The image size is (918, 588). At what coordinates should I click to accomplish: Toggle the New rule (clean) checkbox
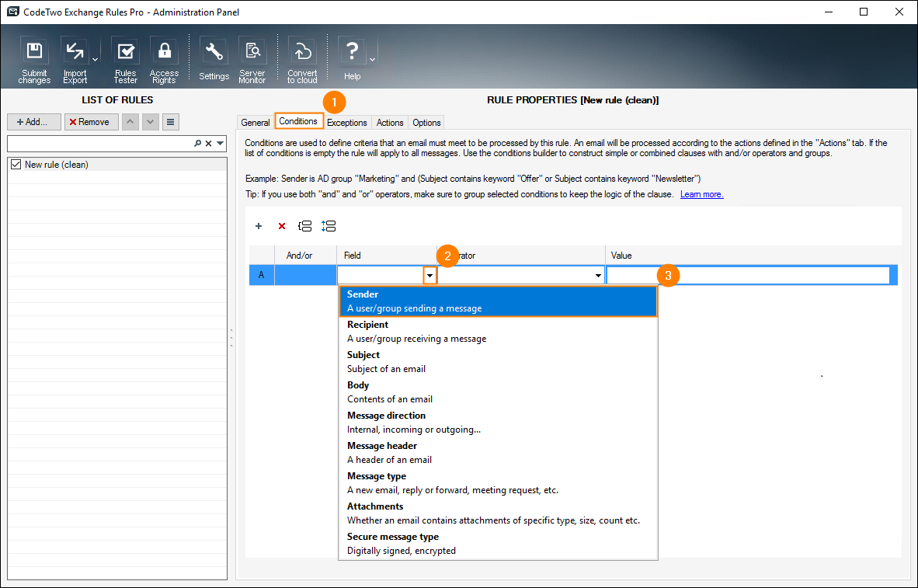(x=16, y=165)
